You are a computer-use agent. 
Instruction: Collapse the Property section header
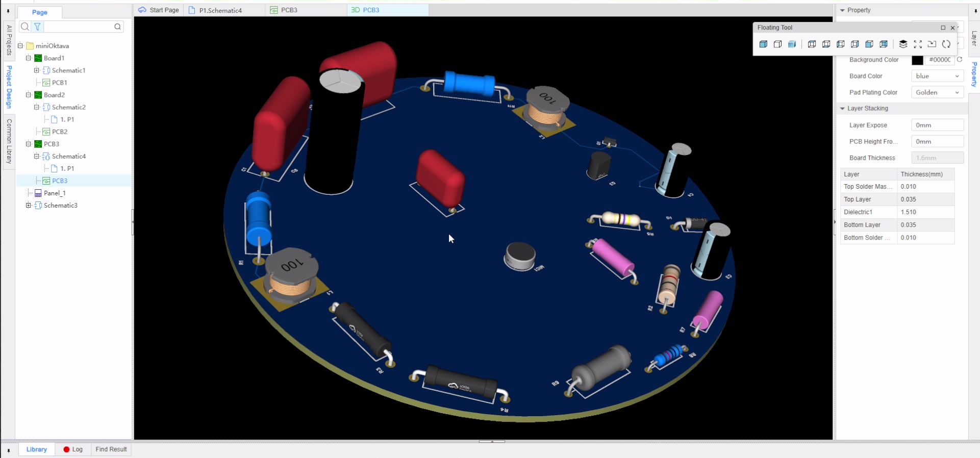click(x=843, y=10)
